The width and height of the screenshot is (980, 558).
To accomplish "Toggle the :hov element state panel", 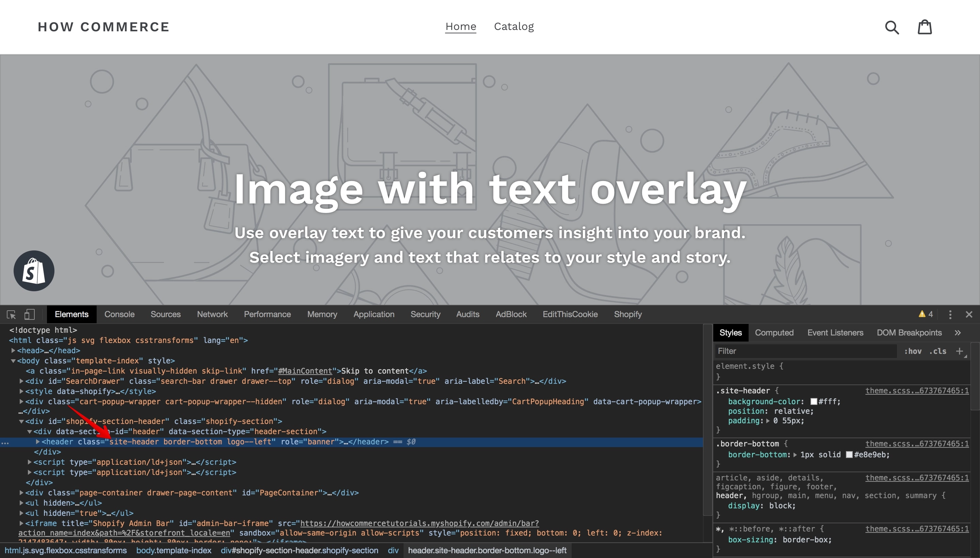I will click(913, 351).
